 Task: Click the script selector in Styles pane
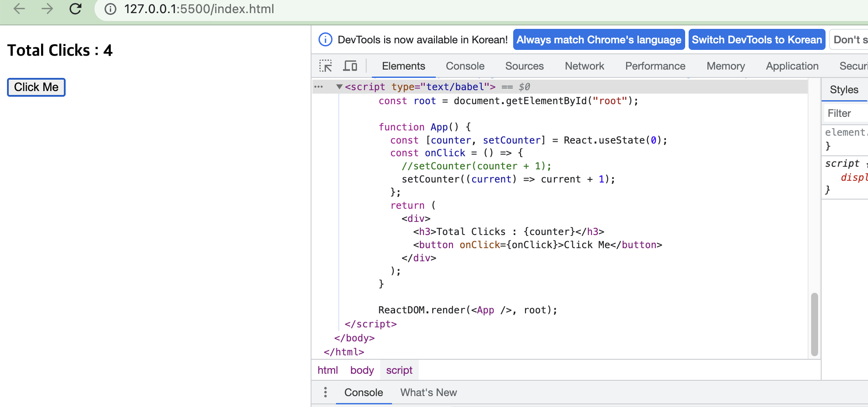point(842,163)
